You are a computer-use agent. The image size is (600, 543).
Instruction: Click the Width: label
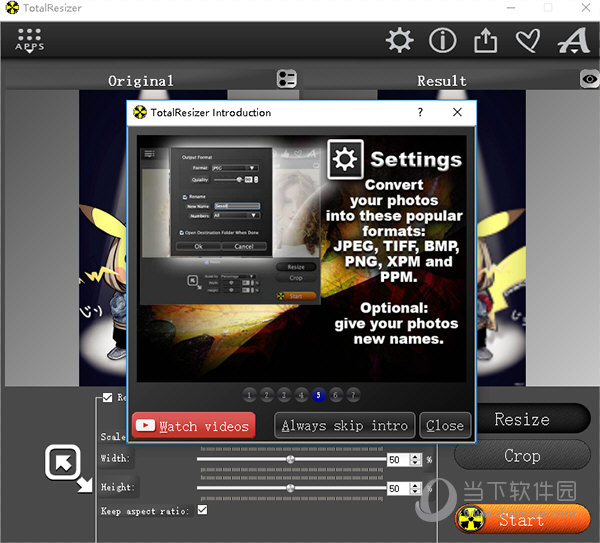115,458
